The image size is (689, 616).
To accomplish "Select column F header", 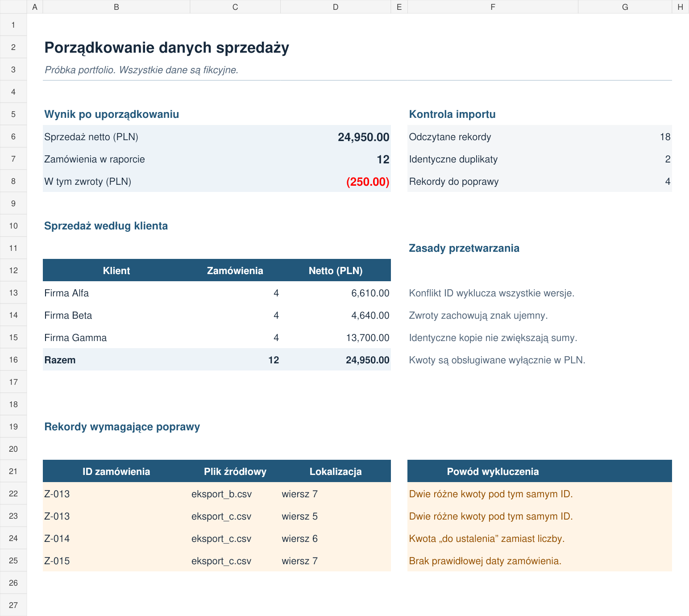I will point(493,7).
